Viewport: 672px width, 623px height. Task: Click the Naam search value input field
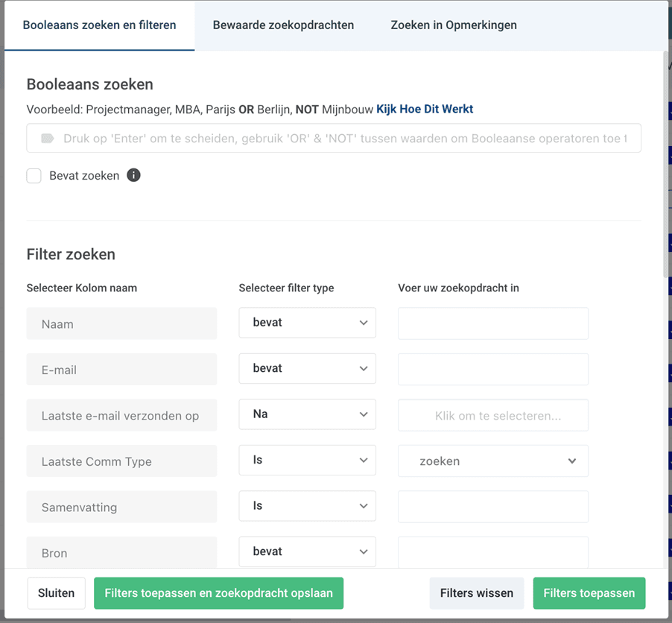492,323
